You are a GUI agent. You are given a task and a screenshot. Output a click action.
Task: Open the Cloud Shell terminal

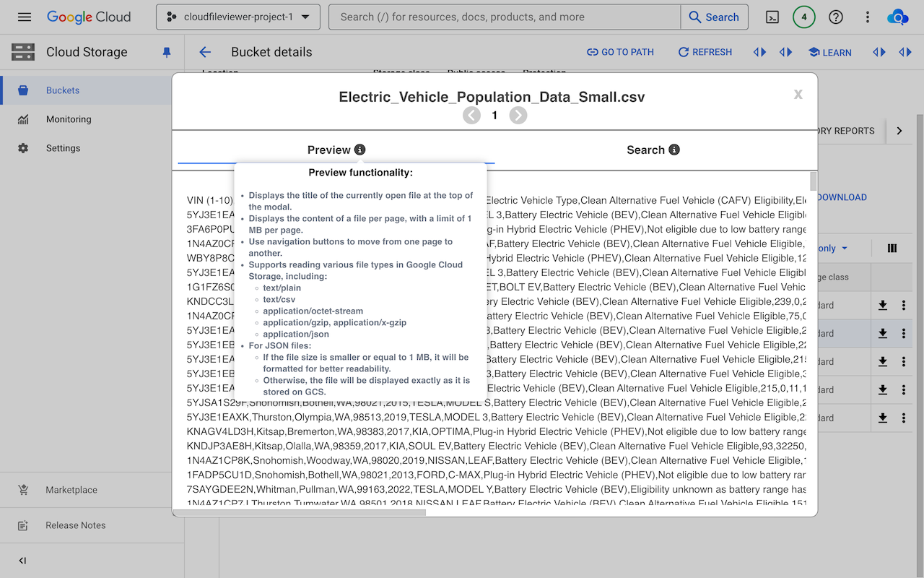coord(772,17)
